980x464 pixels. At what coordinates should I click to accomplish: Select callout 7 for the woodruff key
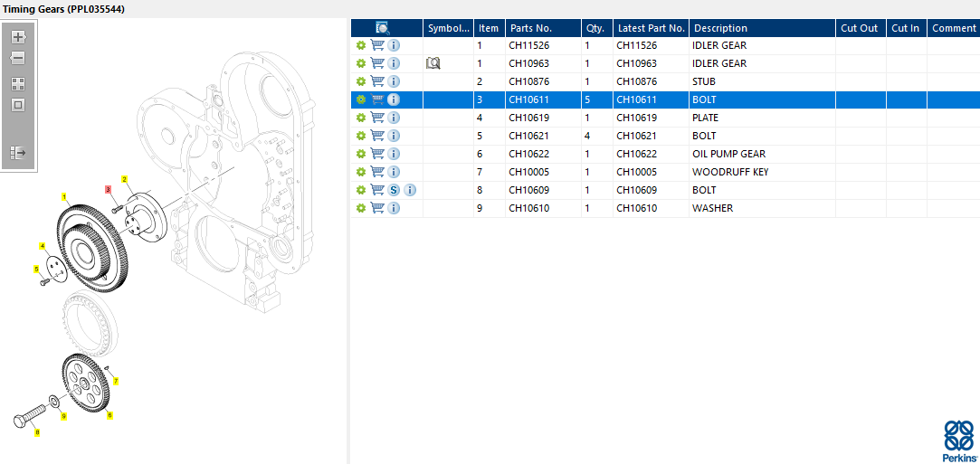pos(116,380)
